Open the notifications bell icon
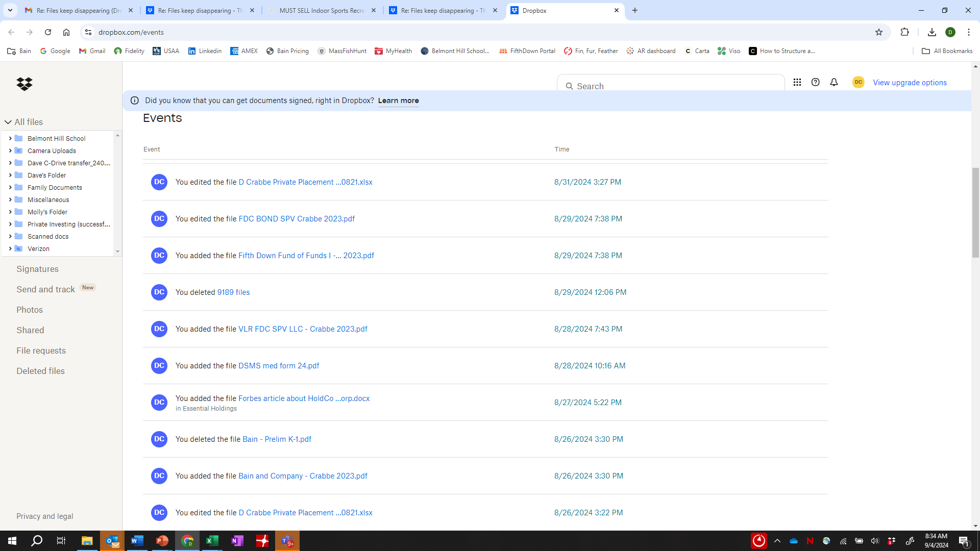The image size is (980, 551). click(x=834, y=82)
